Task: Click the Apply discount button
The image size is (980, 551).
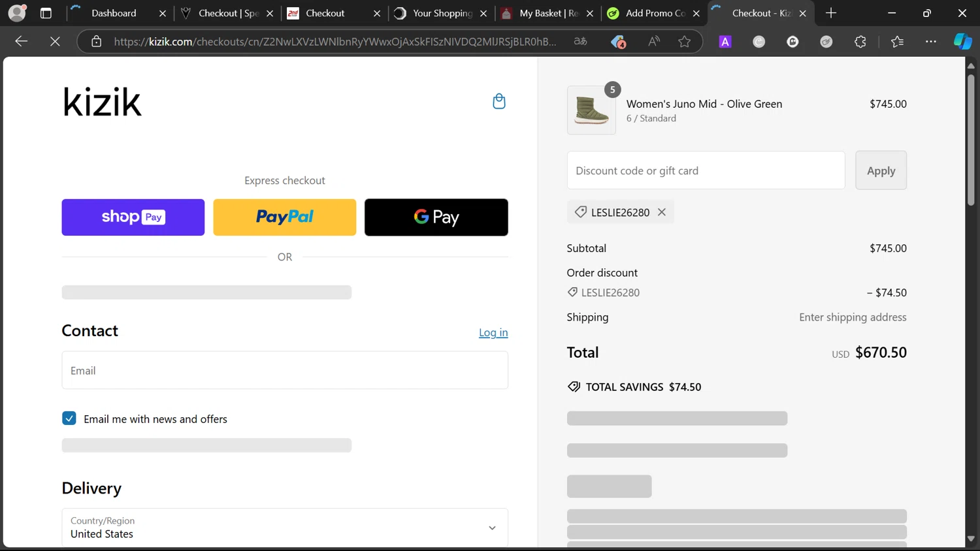Action: coord(881,170)
